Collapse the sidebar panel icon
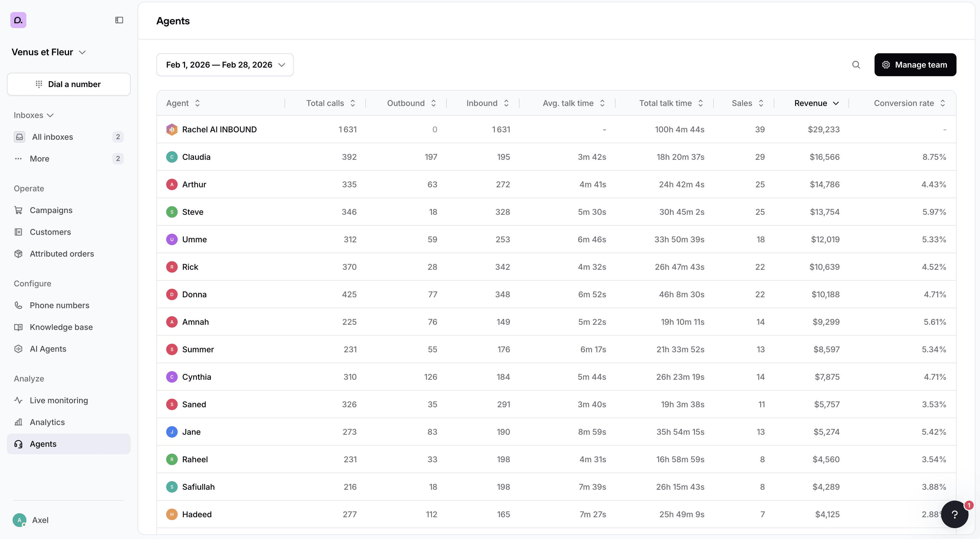The height and width of the screenshot is (539, 980). point(119,20)
